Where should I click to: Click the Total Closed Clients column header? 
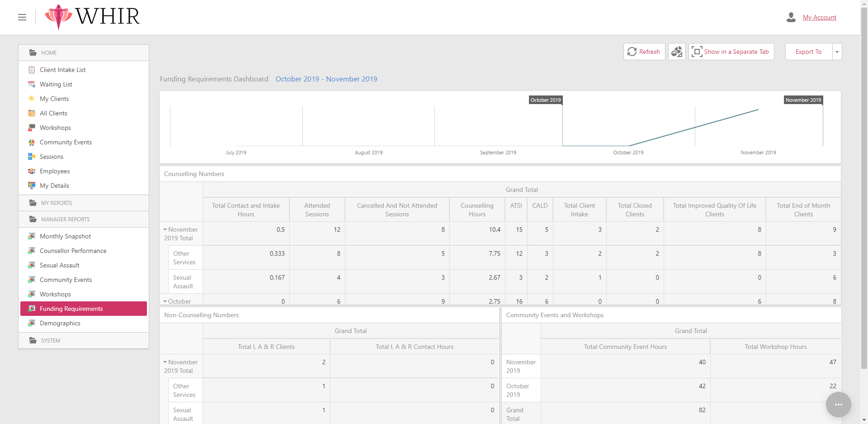coord(635,210)
